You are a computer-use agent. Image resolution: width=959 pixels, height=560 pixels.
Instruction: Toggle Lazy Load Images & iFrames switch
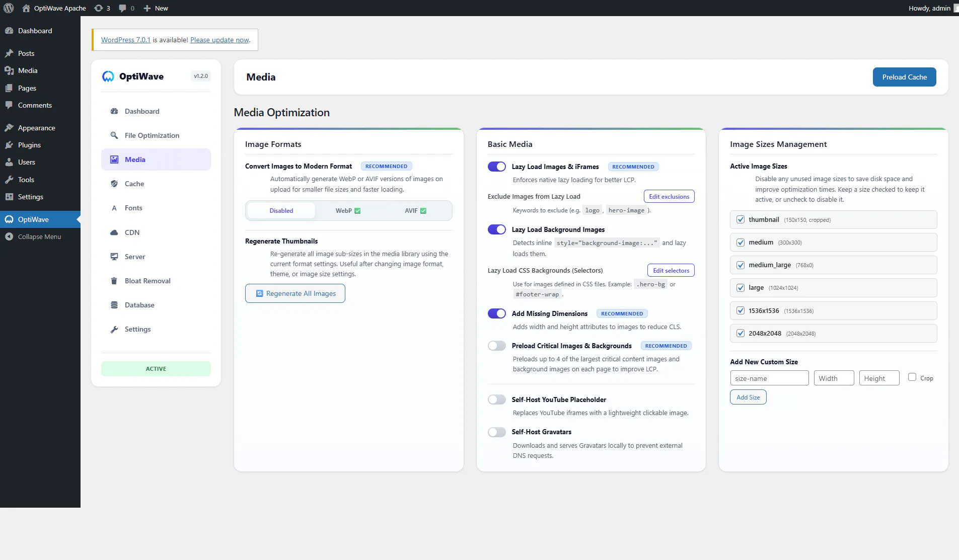pyautogui.click(x=497, y=167)
